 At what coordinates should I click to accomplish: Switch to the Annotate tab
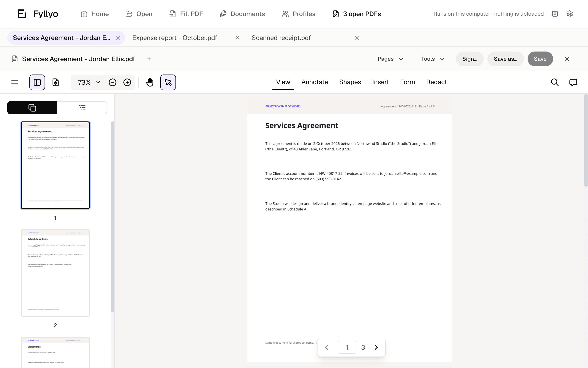315,82
